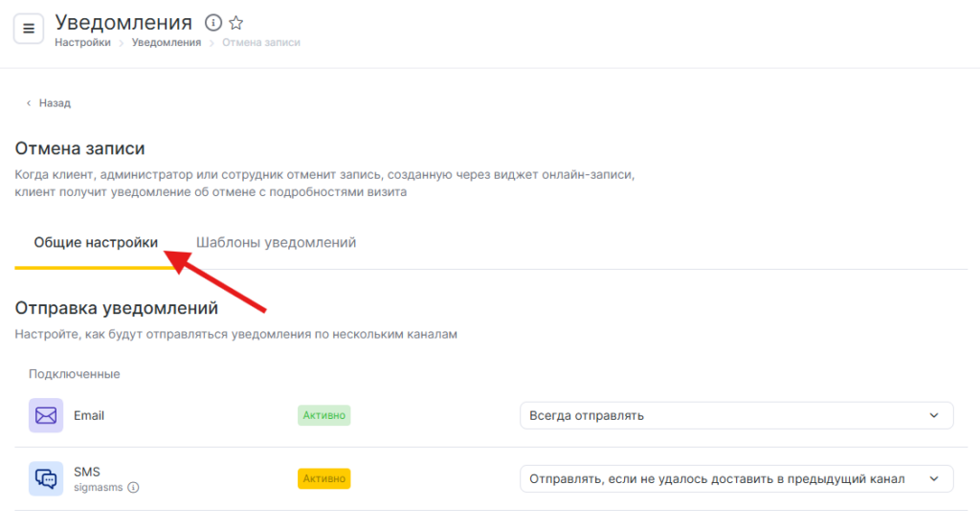This screenshot has height=529, width=980.
Task: Star the Уведомления page as a favorite
Action: point(236,22)
